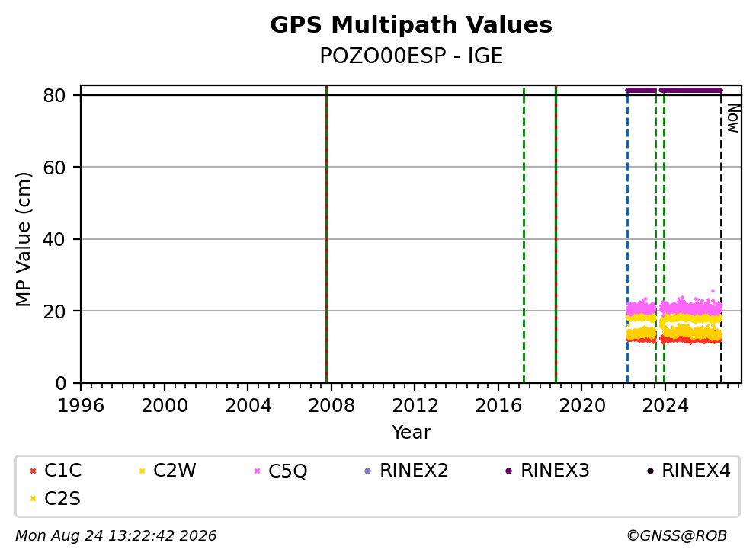Click the C1C red legend marker

pyautogui.click(x=34, y=471)
